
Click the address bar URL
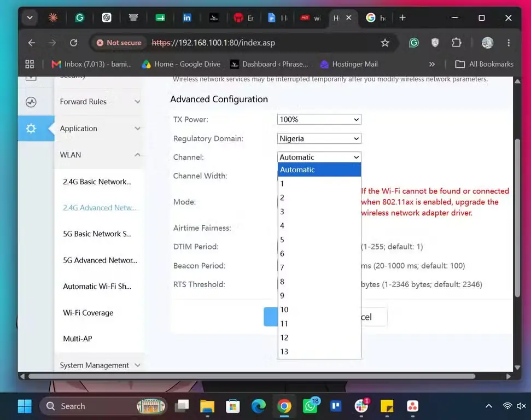[213, 43]
